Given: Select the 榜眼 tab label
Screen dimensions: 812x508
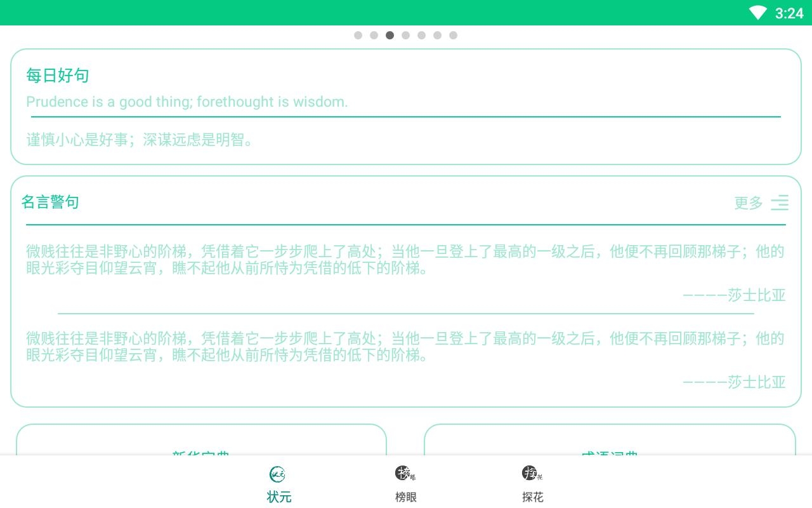Looking at the screenshot, I should (406, 497).
